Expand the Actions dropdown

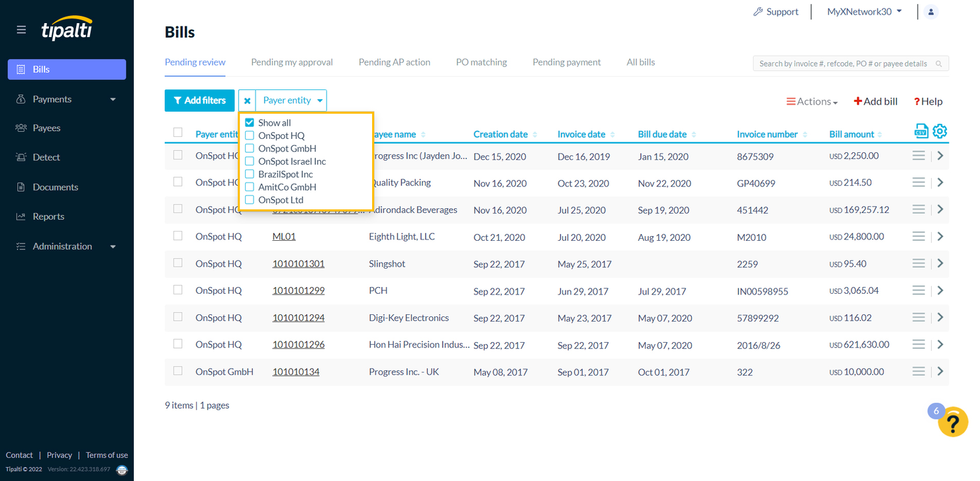pyautogui.click(x=812, y=101)
